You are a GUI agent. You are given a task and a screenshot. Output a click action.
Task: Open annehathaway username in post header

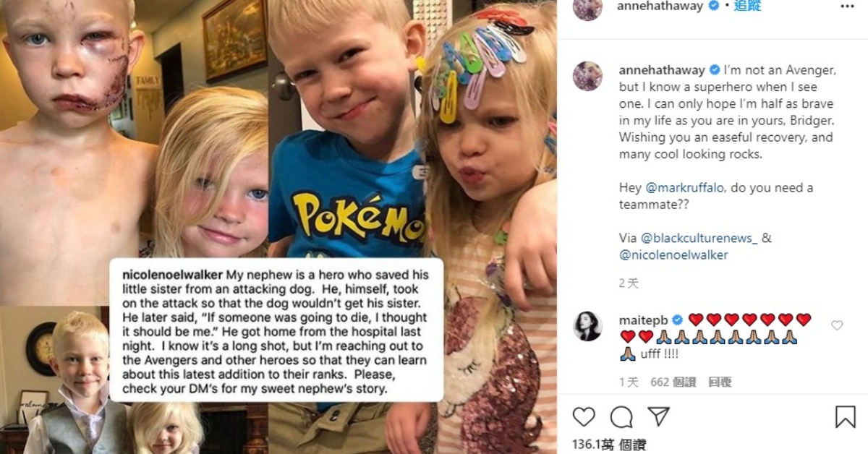click(661, 6)
